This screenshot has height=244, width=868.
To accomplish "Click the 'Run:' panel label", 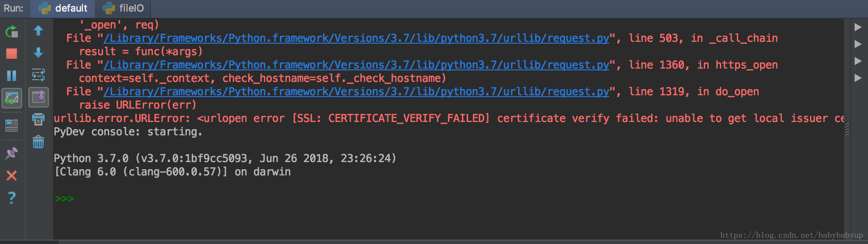I will (x=13, y=8).
